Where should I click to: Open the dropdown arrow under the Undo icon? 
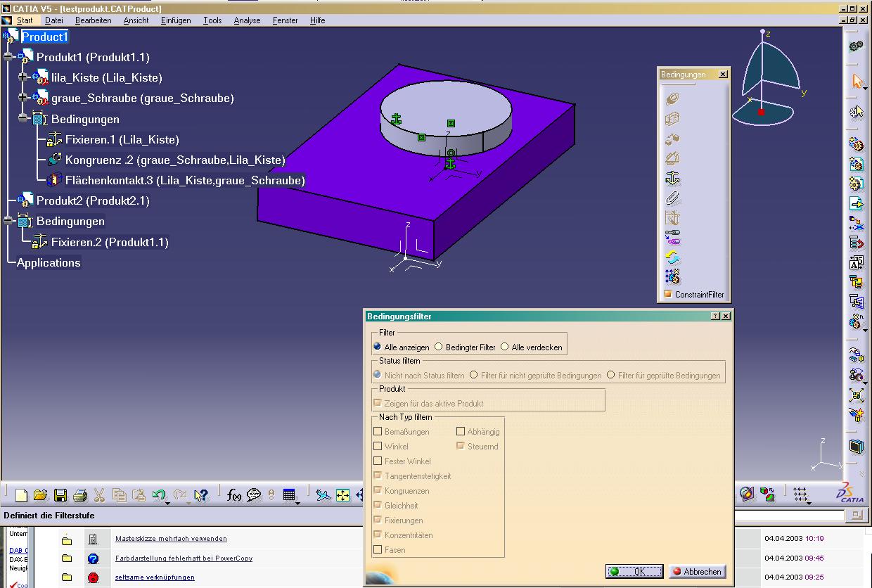pyautogui.click(x=167, y=503)
